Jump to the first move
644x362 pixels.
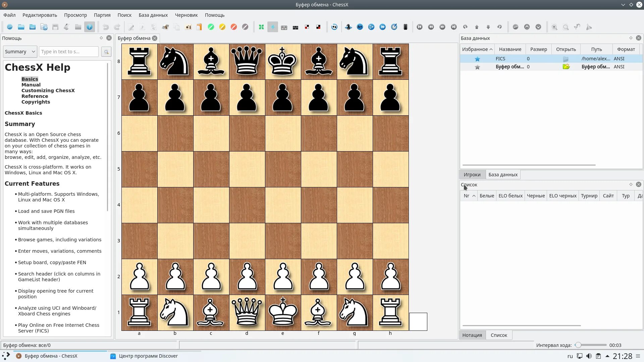pos(420,27)
